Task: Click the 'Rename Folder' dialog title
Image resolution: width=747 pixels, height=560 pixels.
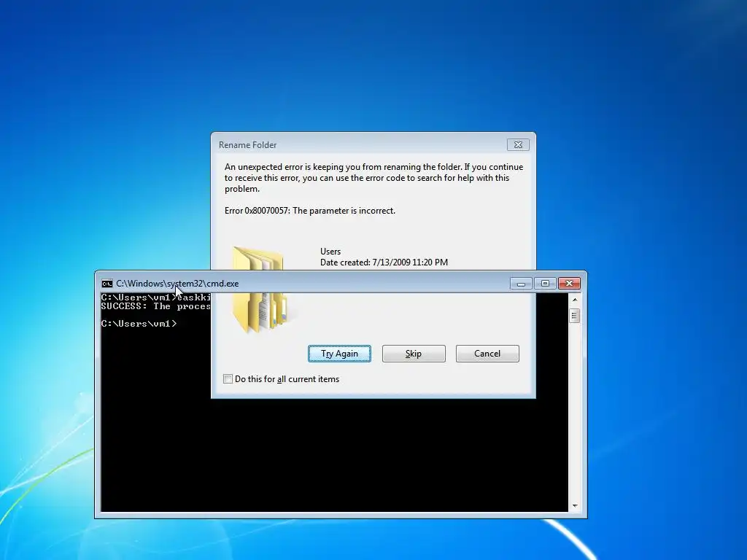Action: (x=247, y=145)
